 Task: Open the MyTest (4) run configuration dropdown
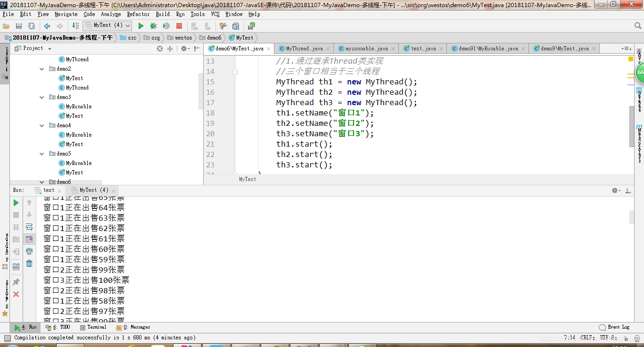107,25
